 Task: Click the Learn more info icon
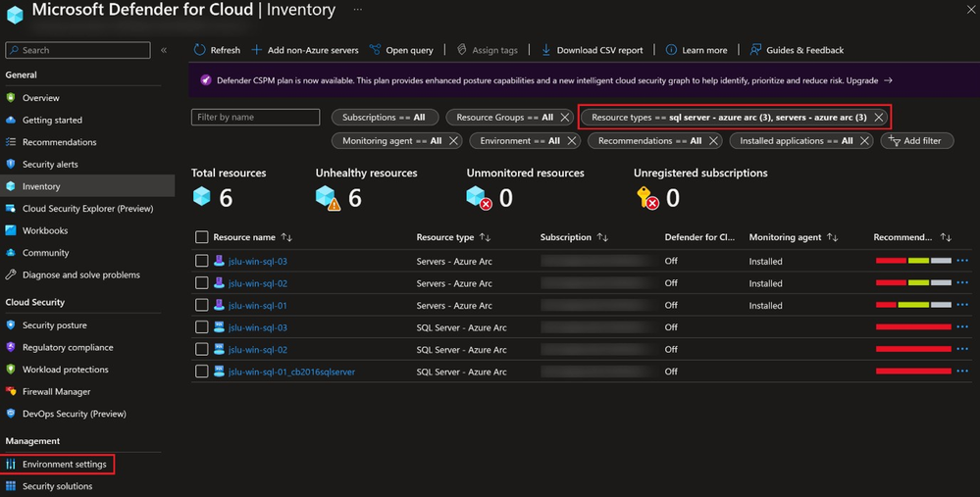tap(671, 50)
